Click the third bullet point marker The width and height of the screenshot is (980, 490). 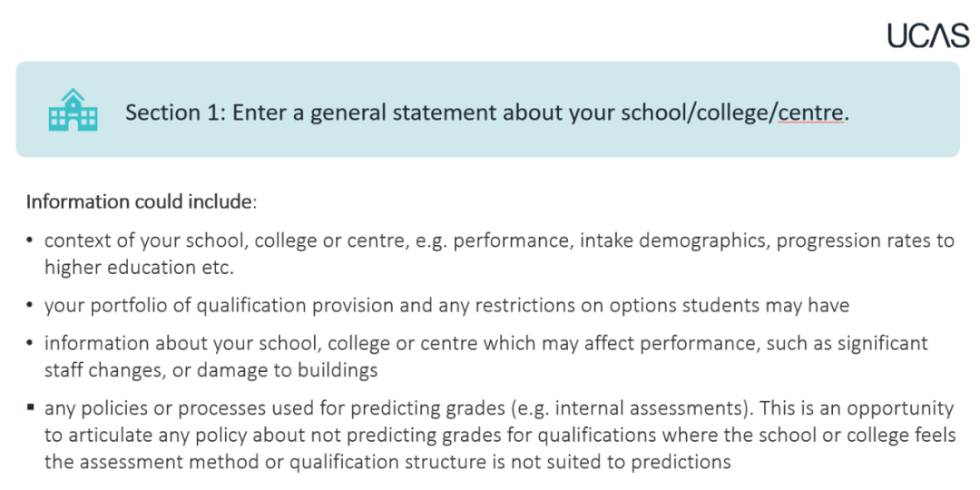pos(31,344)
